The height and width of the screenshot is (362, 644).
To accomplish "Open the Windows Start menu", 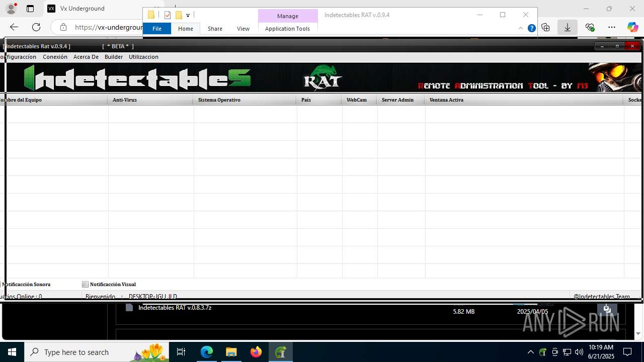I will point(12,352).
